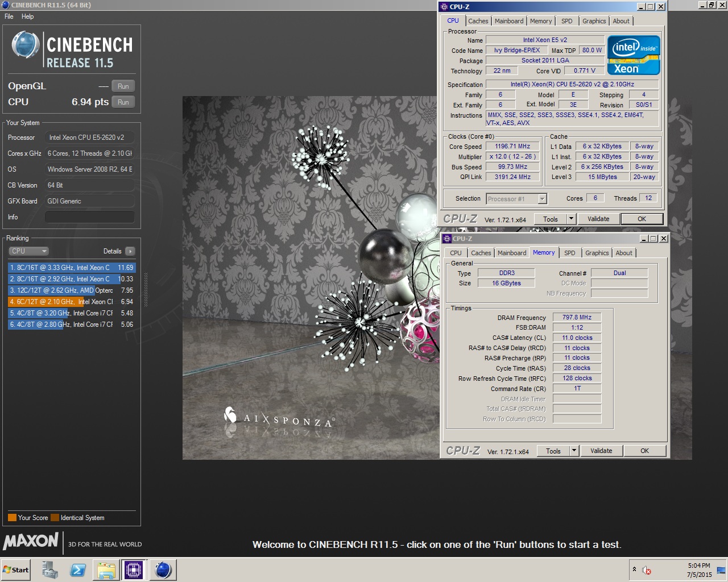The image size is (728, 582).
Task: Click Validate in top CPU-Z window
Action: 598,219
